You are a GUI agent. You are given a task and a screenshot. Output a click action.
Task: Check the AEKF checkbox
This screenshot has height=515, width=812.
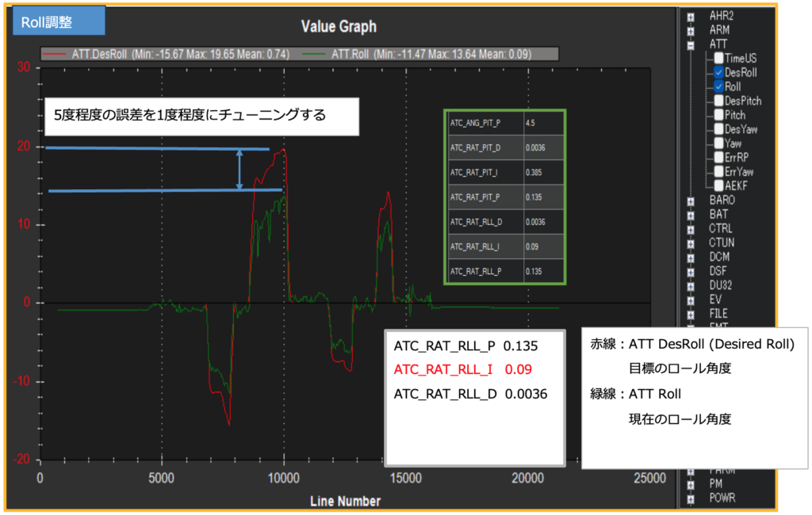(x=718, y=185)
